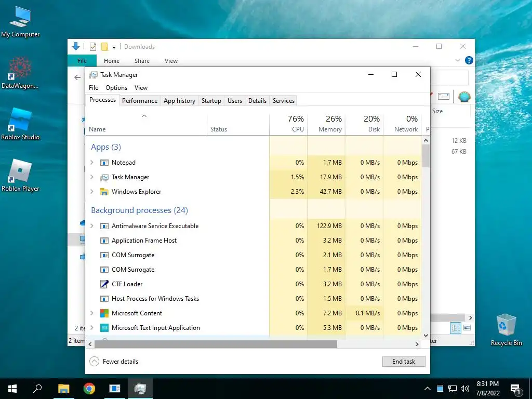Show hidden system tray icons
The image size is (532, 399).
point(428,389)
